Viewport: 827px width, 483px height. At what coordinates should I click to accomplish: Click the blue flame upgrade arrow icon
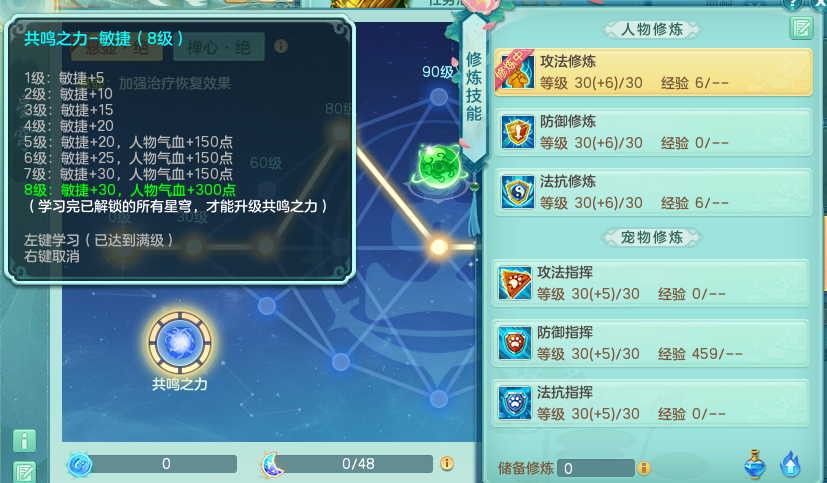point(791,465)
